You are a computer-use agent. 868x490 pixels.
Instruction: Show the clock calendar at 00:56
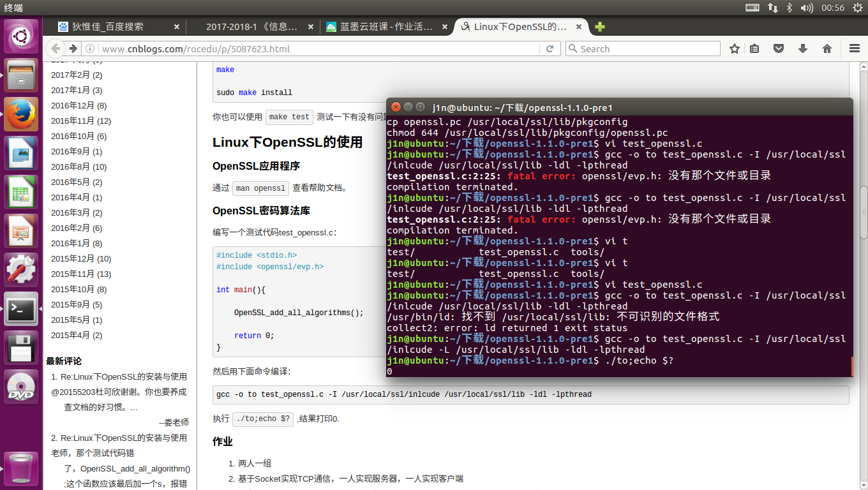click(x=833, y=8)
